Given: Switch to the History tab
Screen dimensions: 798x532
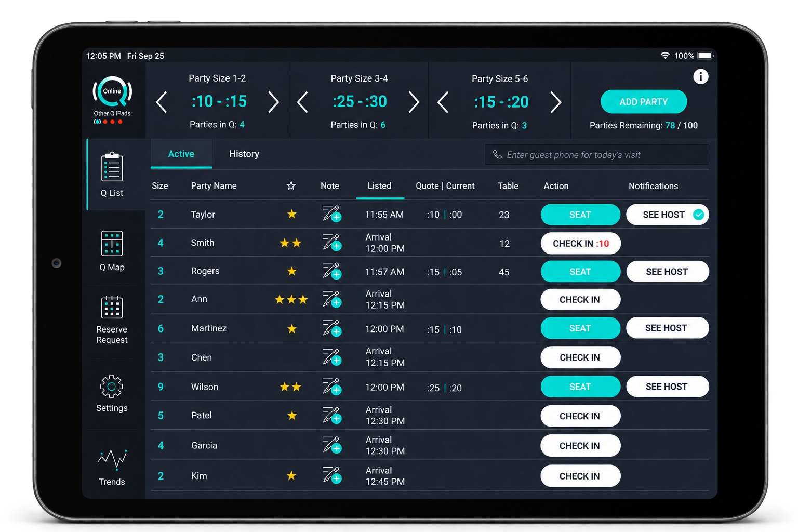Looking at the screenshot, I should (244, 154).
